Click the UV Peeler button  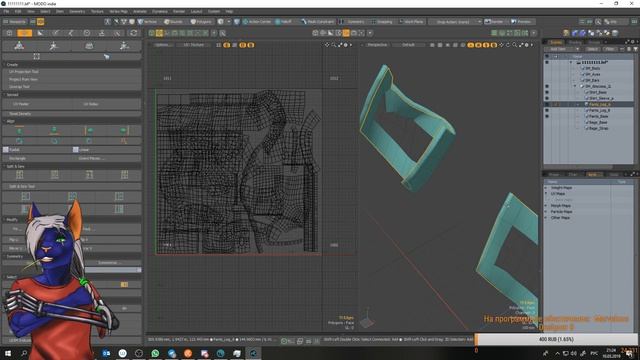[x=37, y=104]
